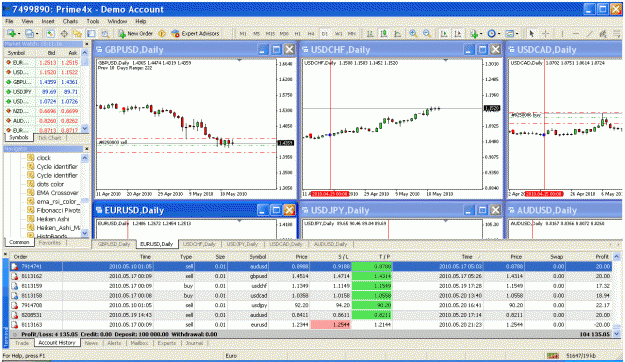The image size is (625, 362).
Task: Select EMA Crossover indicator in Navigator
Action: click(x=53, y=193)
